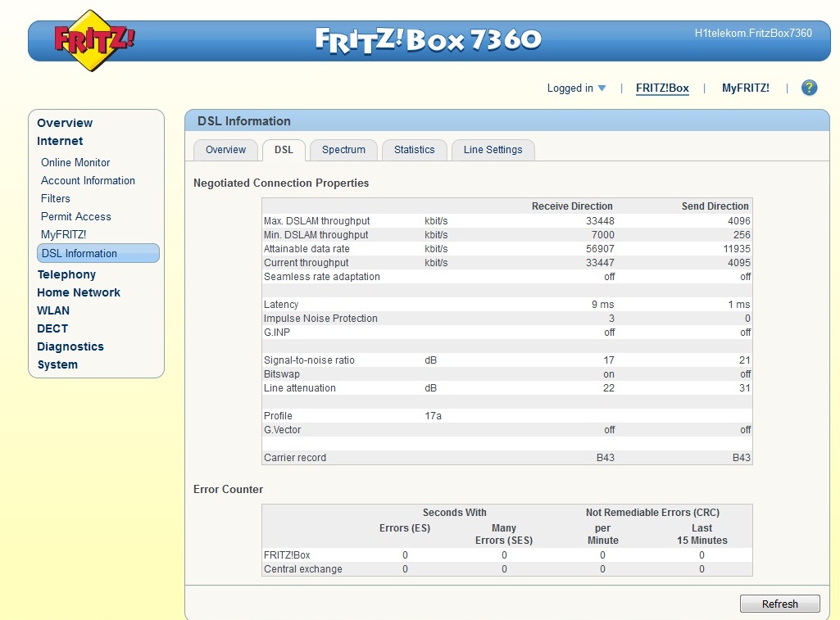
Task: Open the Statistics tab
Action: pyautogui.click(x=414, y=150)
